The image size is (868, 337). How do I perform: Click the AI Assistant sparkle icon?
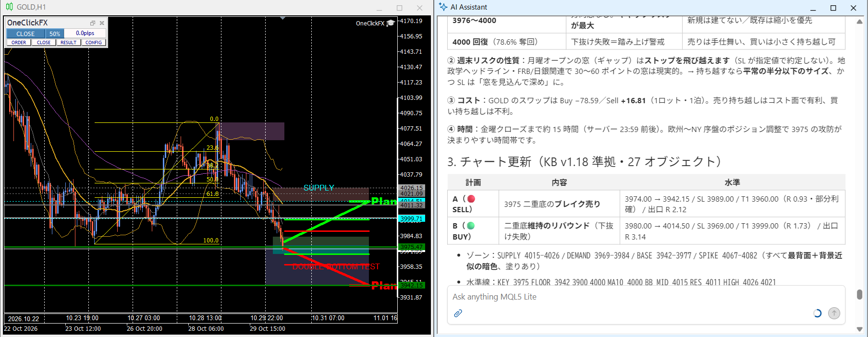coord(443,7)
